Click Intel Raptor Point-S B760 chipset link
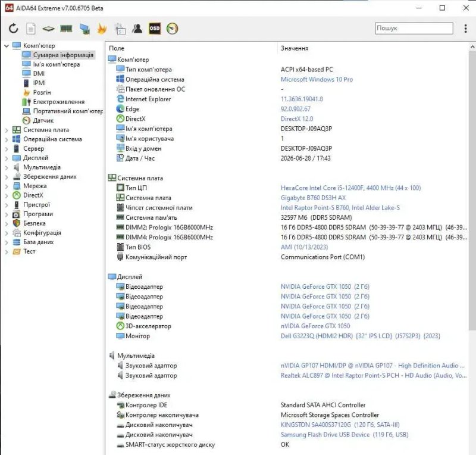 (x=340, y=208)
